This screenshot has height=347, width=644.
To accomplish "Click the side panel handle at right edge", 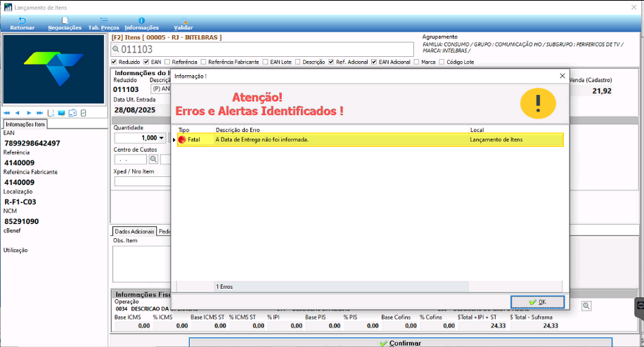I will [640, 308].
